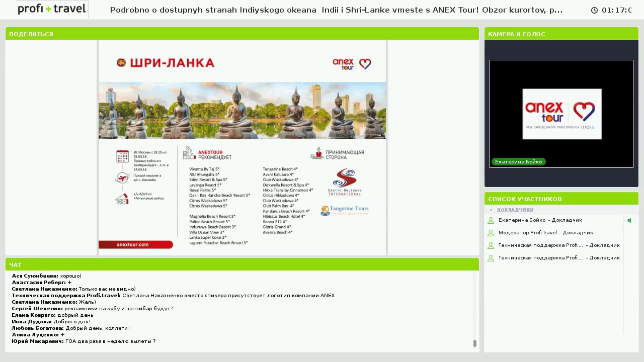This screenshot has height=362, width=644.
Task: Click the user icon beside Модератор Profi.Travel
Action: coord(491,233)
